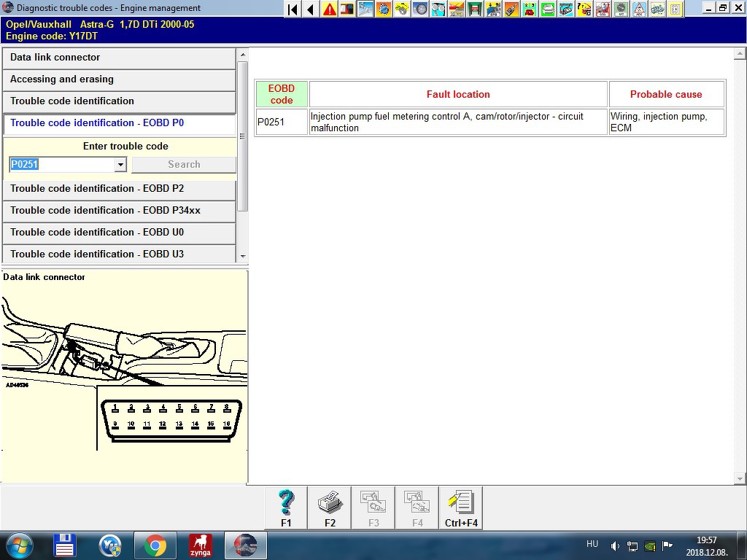This screenshot has width=747, height=560.
Task: Open car on green lift icon
Action: (x=475, y=9)
